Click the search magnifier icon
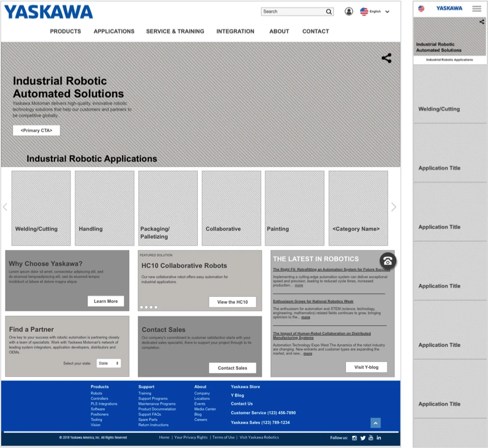This screenshot has height=448, width=488. tap(329, 12)
